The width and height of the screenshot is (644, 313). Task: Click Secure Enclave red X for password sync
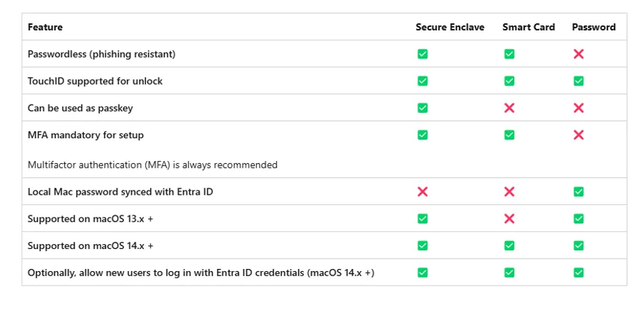[422, 192]
